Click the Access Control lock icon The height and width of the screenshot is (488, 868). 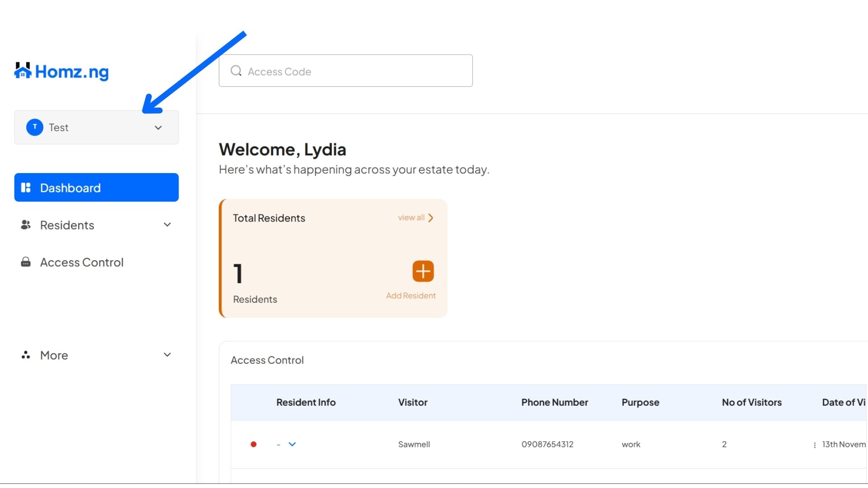[x=26, y=262]
